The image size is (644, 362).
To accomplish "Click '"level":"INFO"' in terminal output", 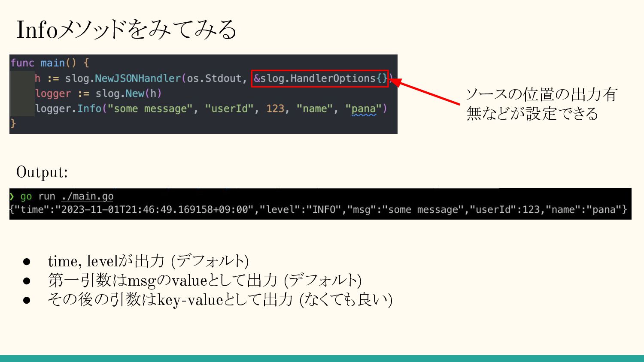I will [x=300, y=210].
